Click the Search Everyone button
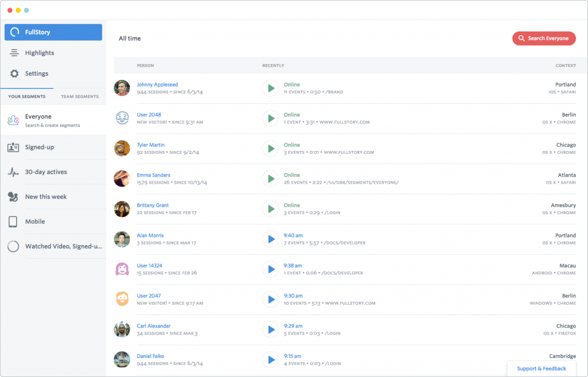The image size is (588, 377). pos(544,38)
